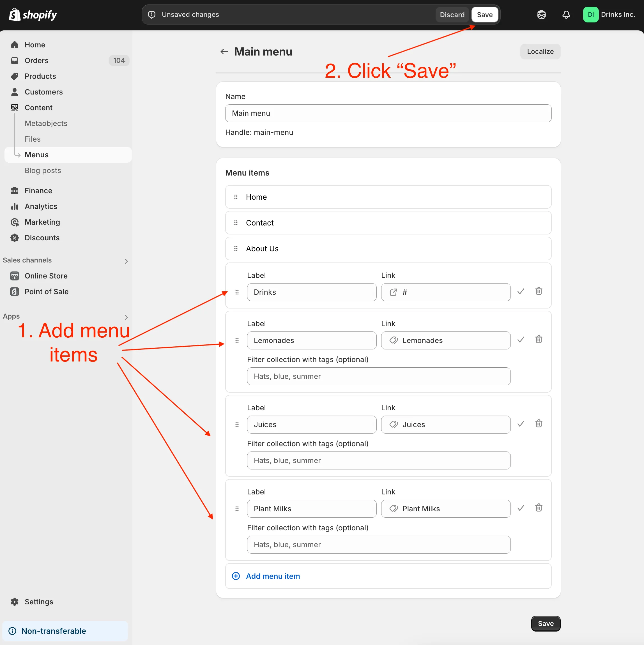Expand the Apps section
Viewport: 644px width, 645px height.
tap(126, 317)
